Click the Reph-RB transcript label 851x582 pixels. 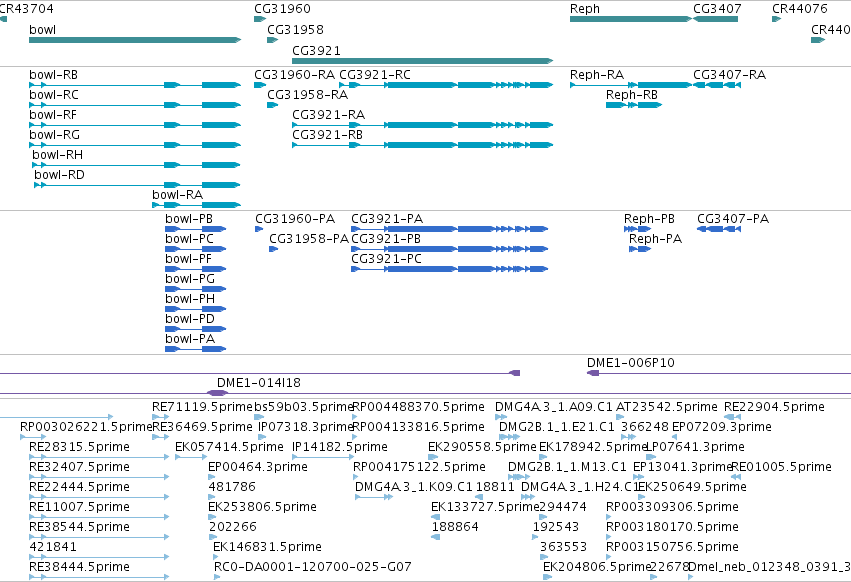[x=632, y=95]
